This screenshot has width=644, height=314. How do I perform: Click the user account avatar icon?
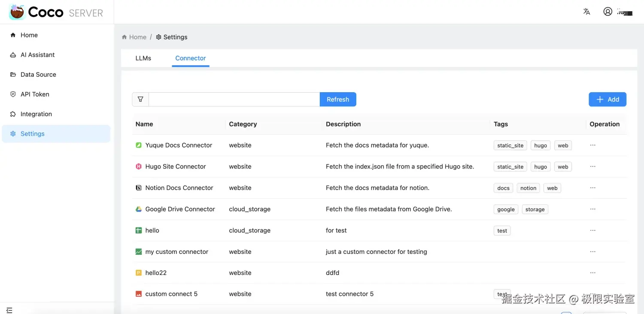608,12
